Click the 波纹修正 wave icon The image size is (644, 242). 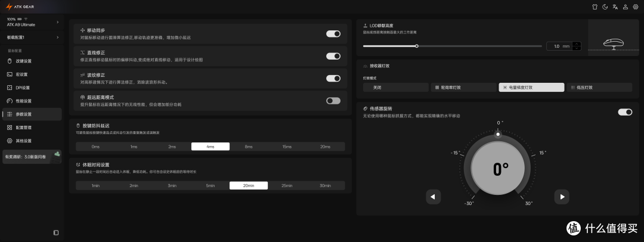(x=82, y=75)
